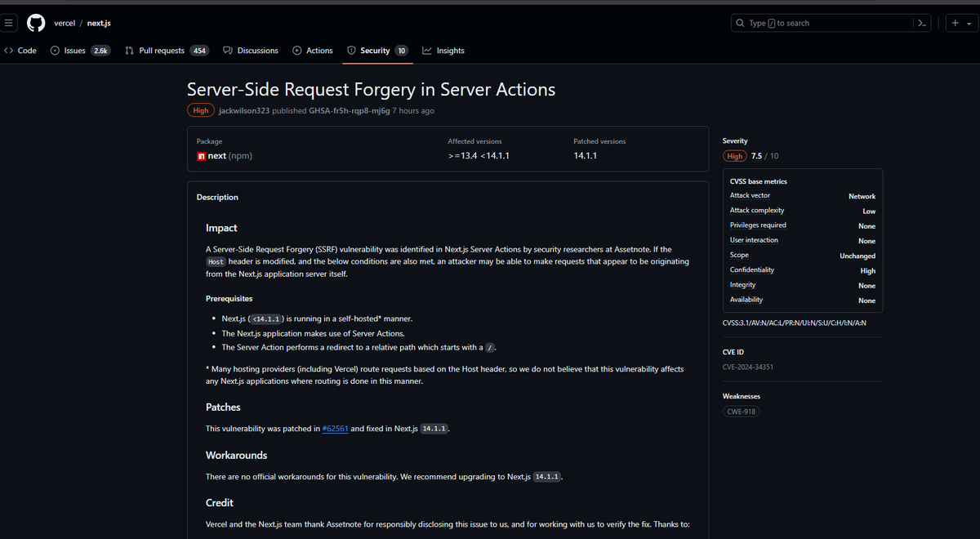Viewport: 980px width, 539px height.
Task: Click the CVSS:3.1 vector string
Action: click(x=795, y=323)
